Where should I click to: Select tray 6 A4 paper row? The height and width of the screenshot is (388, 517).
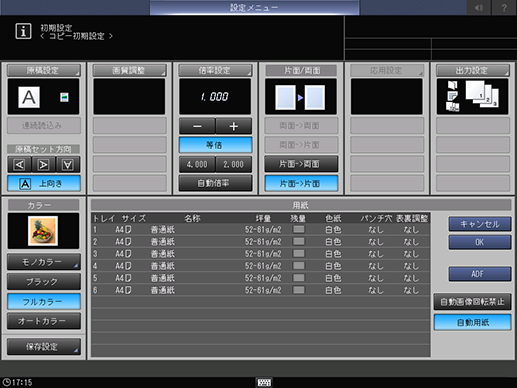click(261, 290)
